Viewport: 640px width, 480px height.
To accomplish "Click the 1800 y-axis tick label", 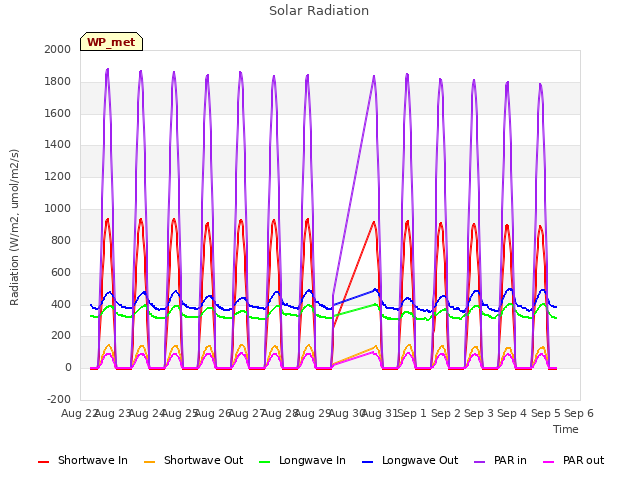I will (x=58, y=81).
